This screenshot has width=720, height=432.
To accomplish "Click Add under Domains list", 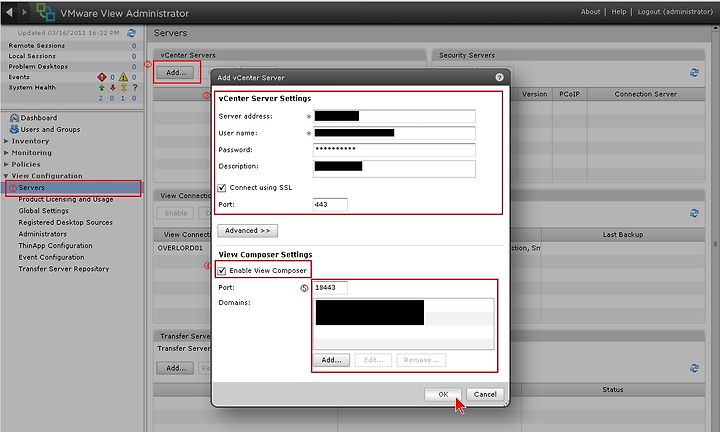I will pos(332,360).
